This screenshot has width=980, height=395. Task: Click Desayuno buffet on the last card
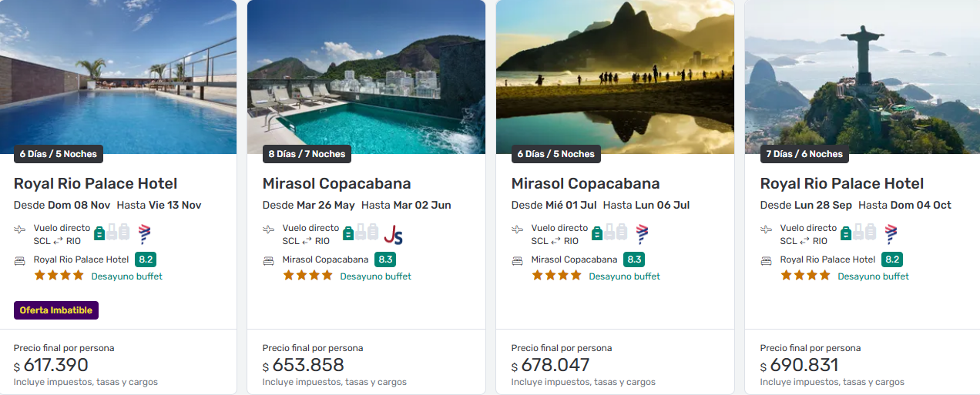[x=873, y=276]
